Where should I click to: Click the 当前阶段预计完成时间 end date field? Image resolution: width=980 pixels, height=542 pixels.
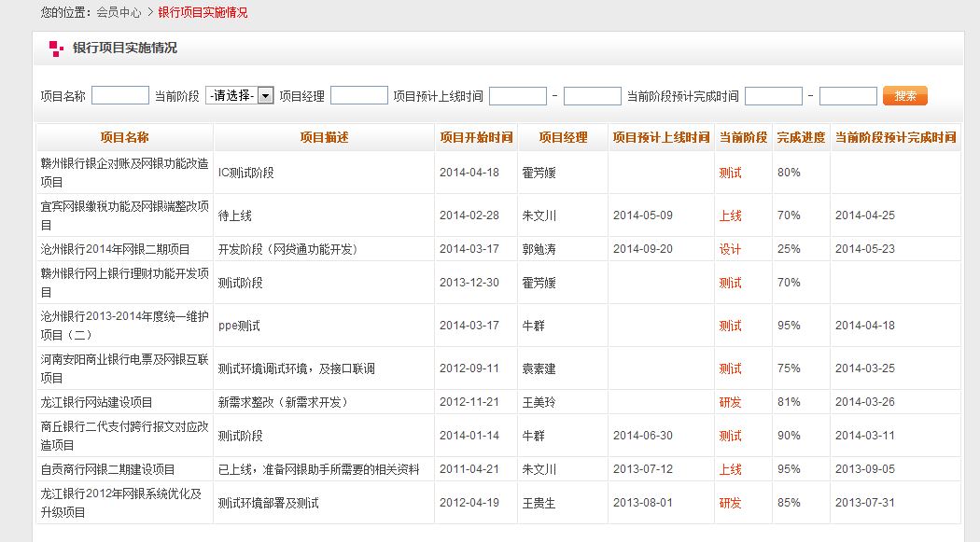(x=848, y=96)
